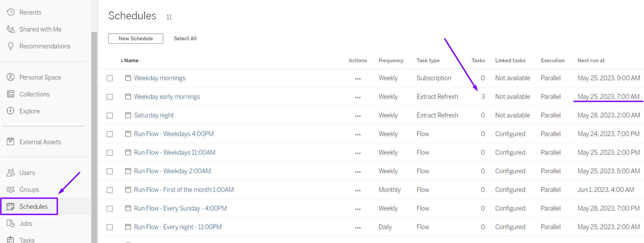Click the Select All link
The image size is (644, 243).
tap(185, 39)
